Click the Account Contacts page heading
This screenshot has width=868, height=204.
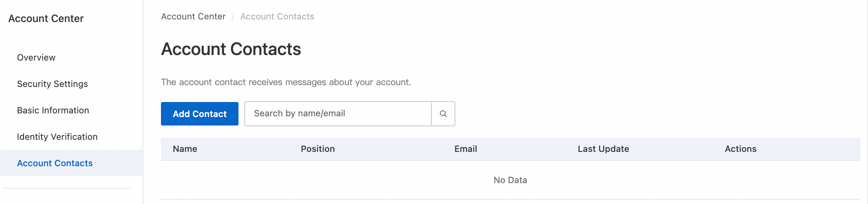[231, 49]
